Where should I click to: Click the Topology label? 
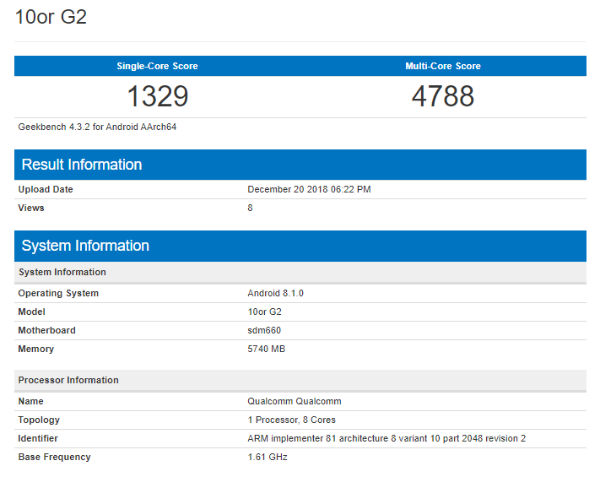[x=39, y=420]
